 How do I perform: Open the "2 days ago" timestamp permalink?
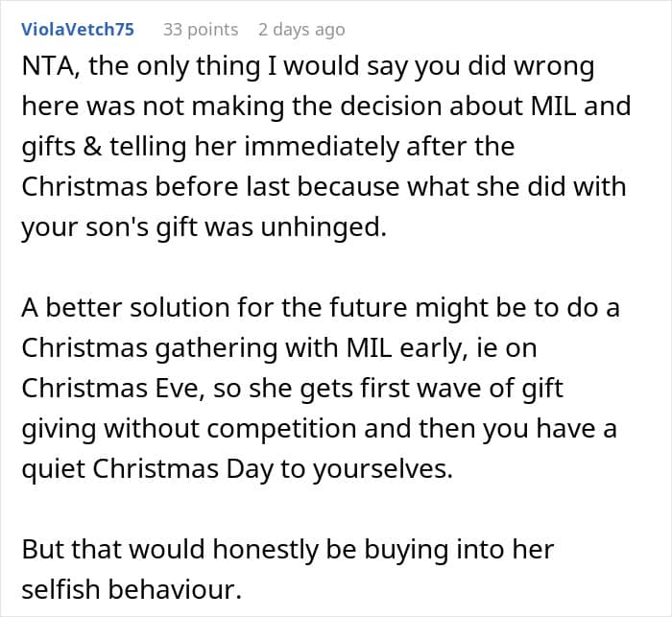tap(300, 29)
